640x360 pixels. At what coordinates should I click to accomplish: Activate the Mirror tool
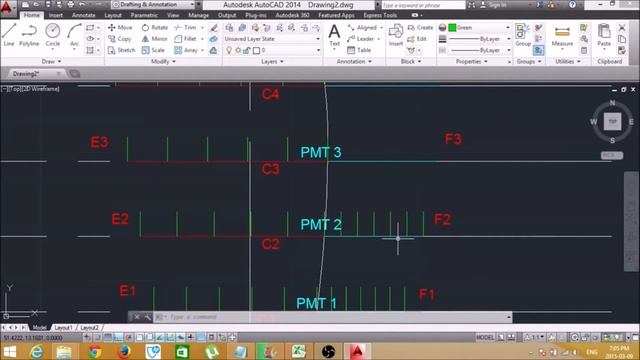click(x=154, y=39)
